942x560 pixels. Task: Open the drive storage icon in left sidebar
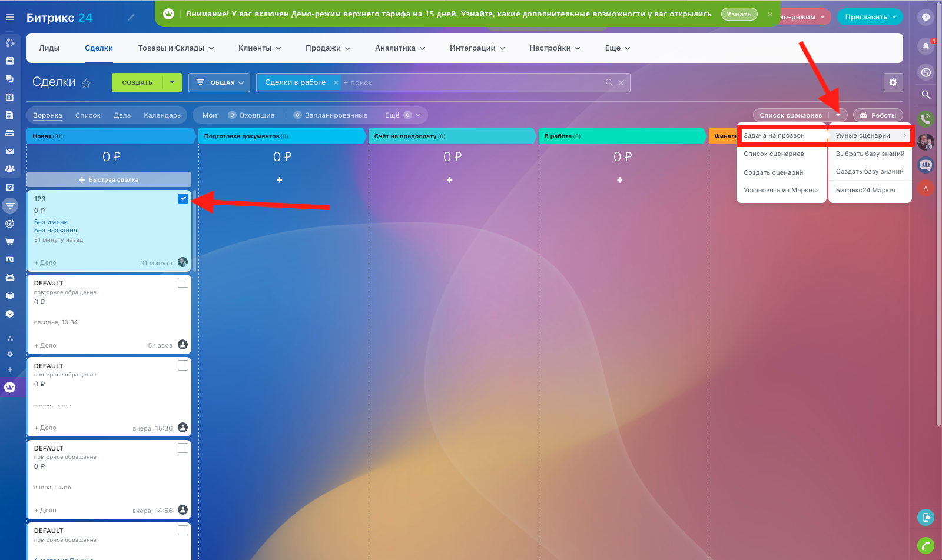tap(9, 133)
